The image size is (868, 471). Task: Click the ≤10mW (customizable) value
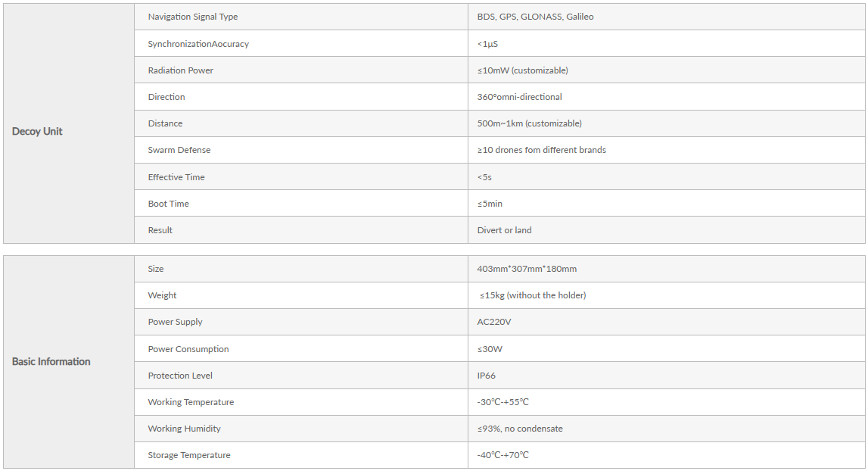coord(523,70)
